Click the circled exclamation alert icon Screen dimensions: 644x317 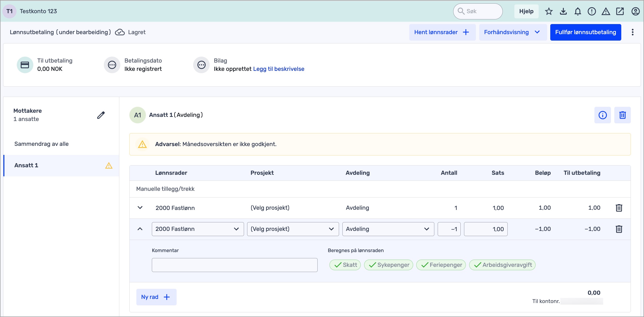click(x=592, y=11)
